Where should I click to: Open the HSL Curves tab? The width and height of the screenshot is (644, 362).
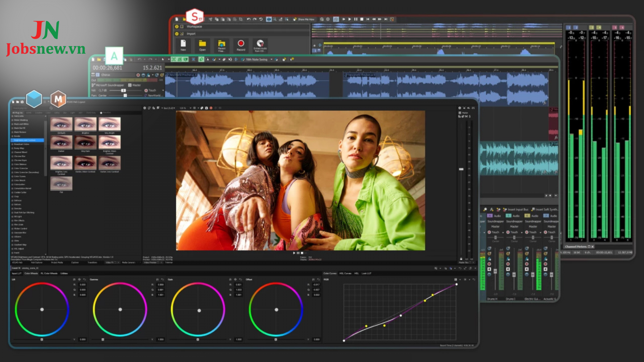click(345, 274)
